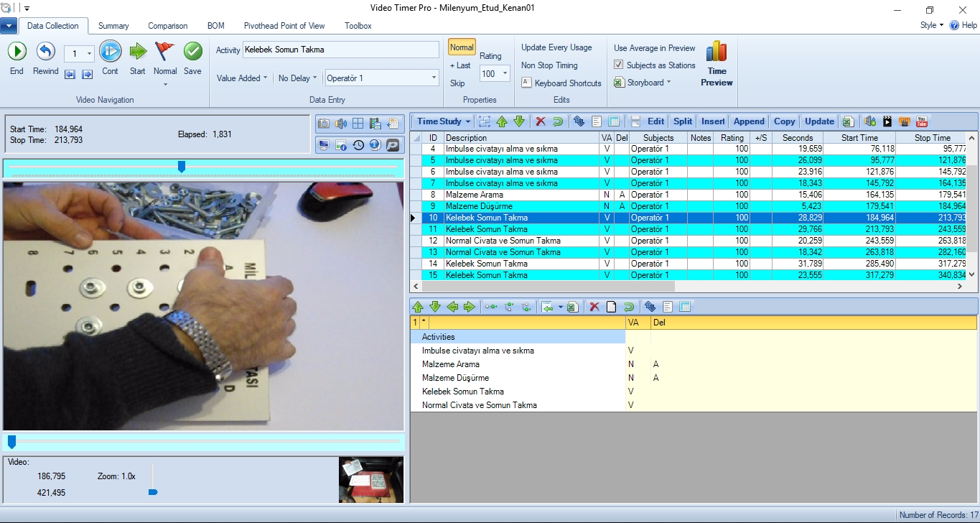Open the Time Preview chart

coord(717,64)
